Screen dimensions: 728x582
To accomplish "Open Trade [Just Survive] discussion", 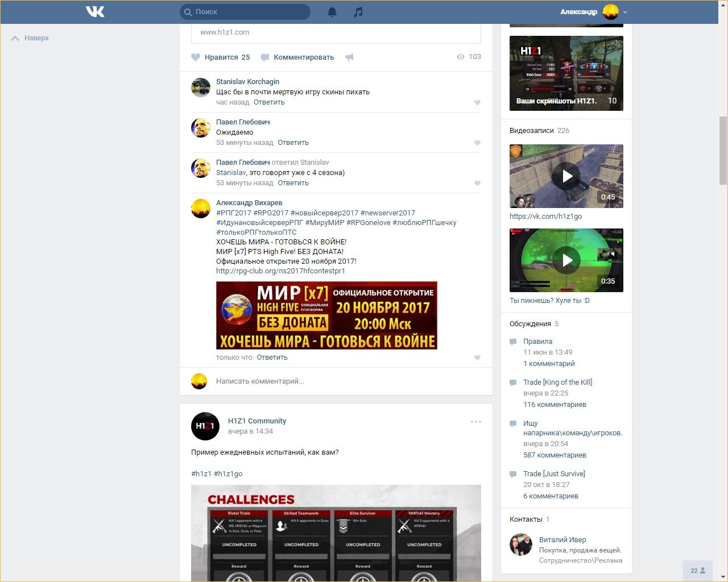I will [555, 474].
